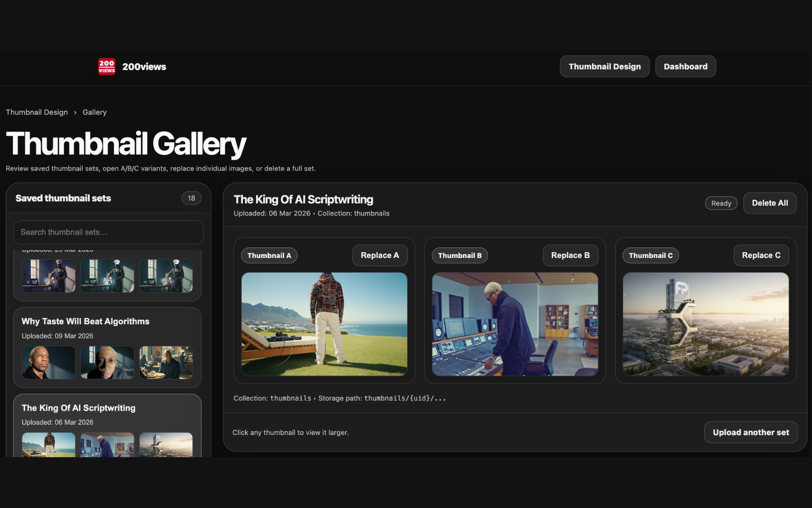Screen dimensions: 812x508
Task: Click the Gallery breadcrumb link
Action: (x=94, y=112)
